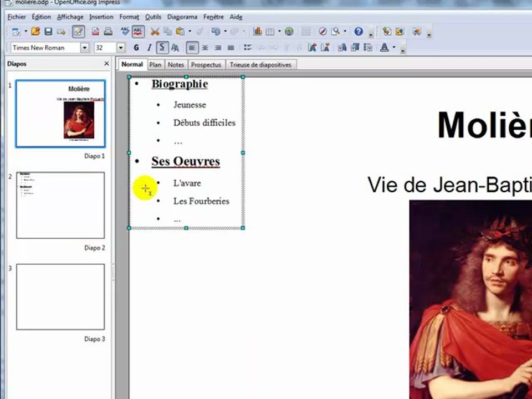Decrease font size icon
This screenshot has height=399, width=532.
coord(325,48)
